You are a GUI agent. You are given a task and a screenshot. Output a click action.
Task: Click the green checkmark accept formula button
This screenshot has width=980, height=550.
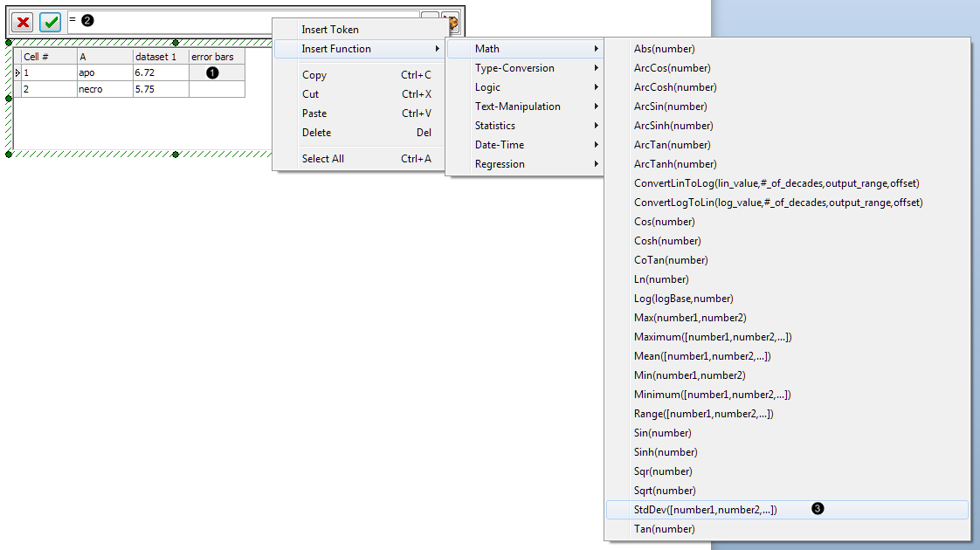[51, 22]
